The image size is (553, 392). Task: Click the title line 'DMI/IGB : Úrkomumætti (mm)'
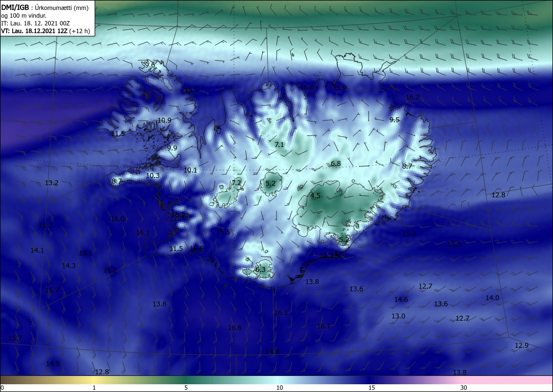point(45,8)
